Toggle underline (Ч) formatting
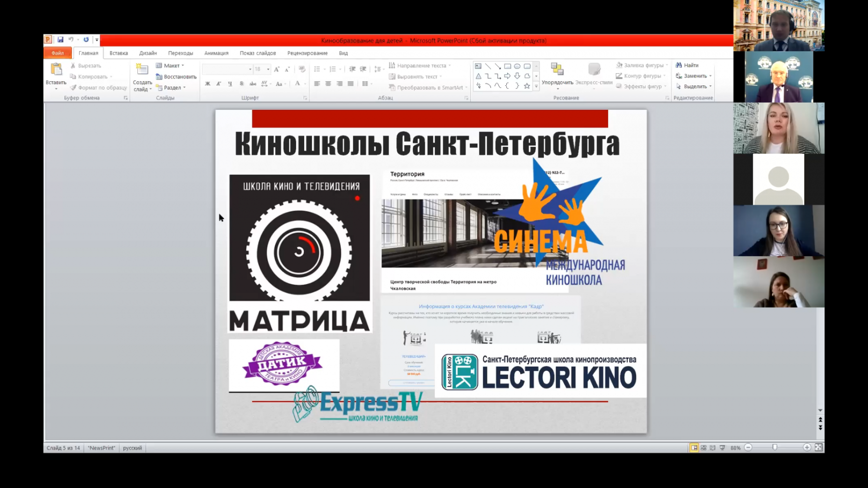This screenshot has width=868, height=488. [230, 84]
